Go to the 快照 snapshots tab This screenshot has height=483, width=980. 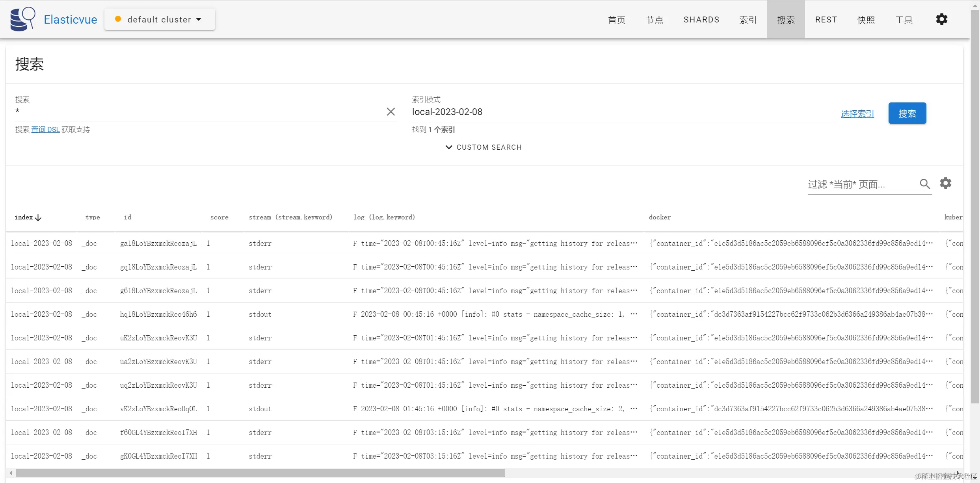pos(866,20)
